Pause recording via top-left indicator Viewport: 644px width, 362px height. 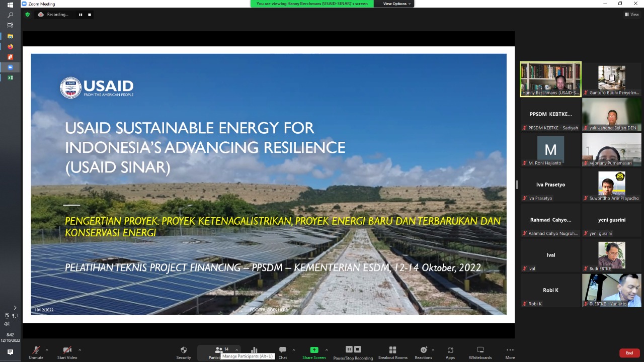pyautogui.click(x=80, y=15)
